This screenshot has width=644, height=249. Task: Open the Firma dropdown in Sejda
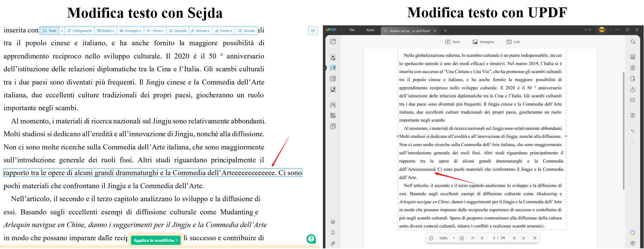pyautogui.click(x=155, y=31)
